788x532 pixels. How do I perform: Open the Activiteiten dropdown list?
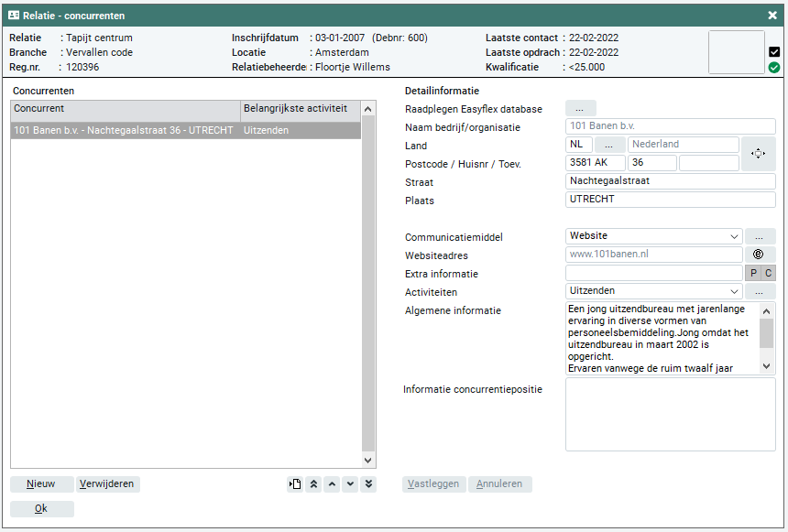pyautogui.click(x=734, y=291)
